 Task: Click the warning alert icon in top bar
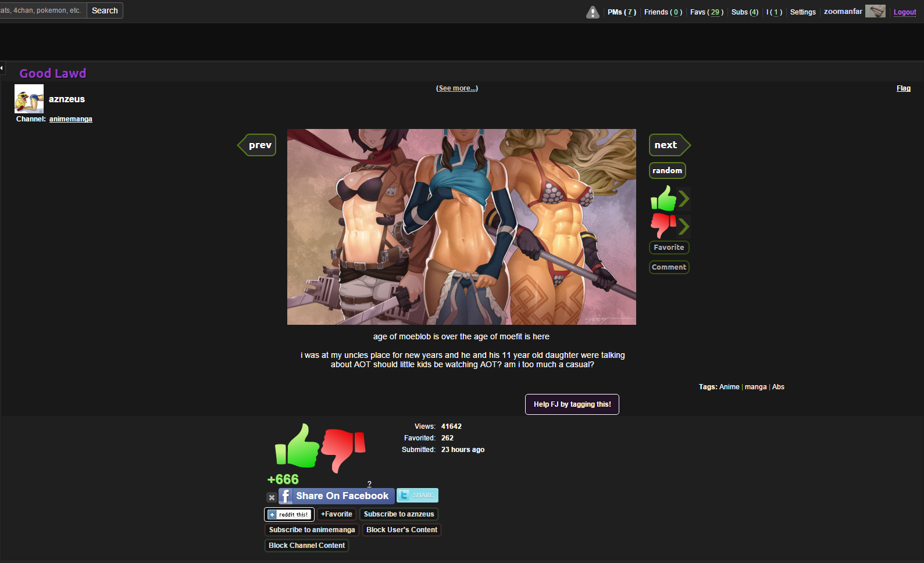point(593,12)
